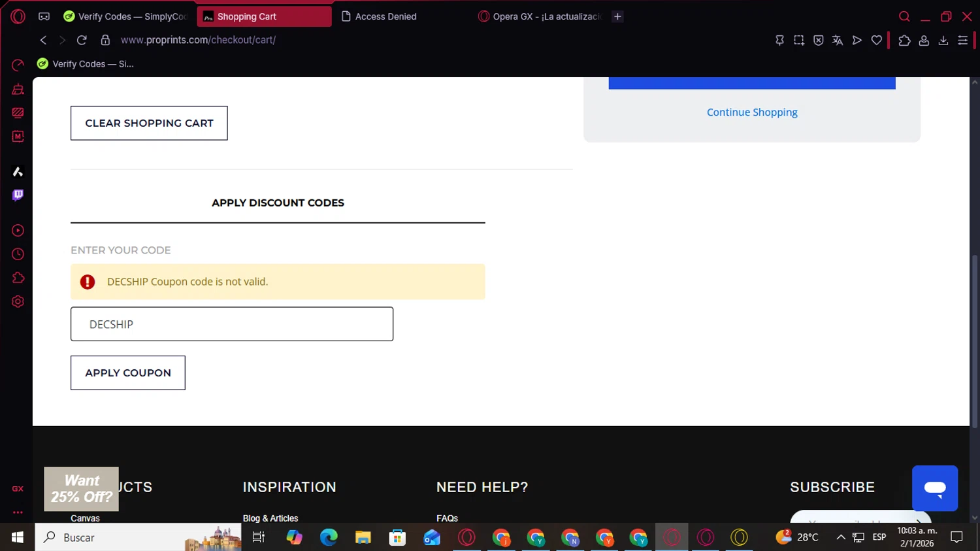Click the APPLY DISCOUNT CODES heading
The image size is (980, 551).
(x=278, y=203)
